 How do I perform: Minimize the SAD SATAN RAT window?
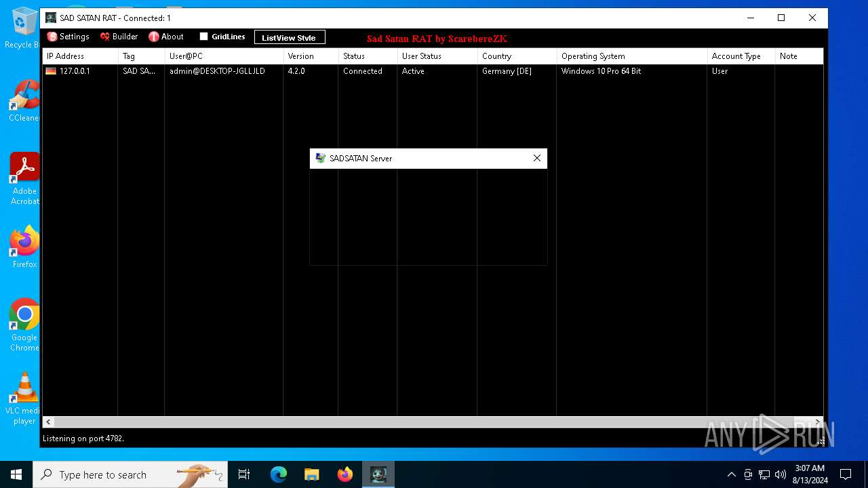point(750,18)
